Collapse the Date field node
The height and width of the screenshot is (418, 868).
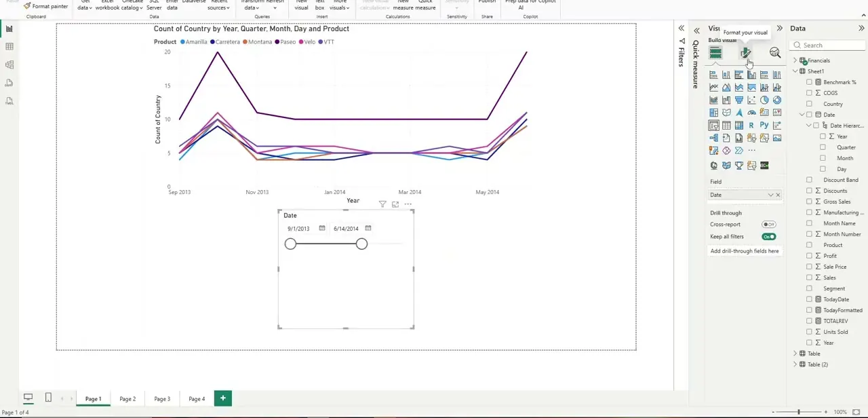pyautogui.click(x=802, y=115)
